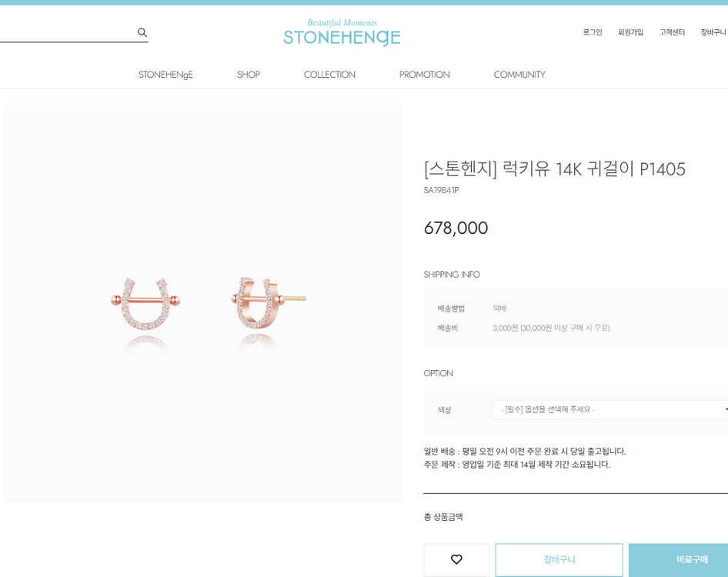Focus the search input field

point(65,32)
